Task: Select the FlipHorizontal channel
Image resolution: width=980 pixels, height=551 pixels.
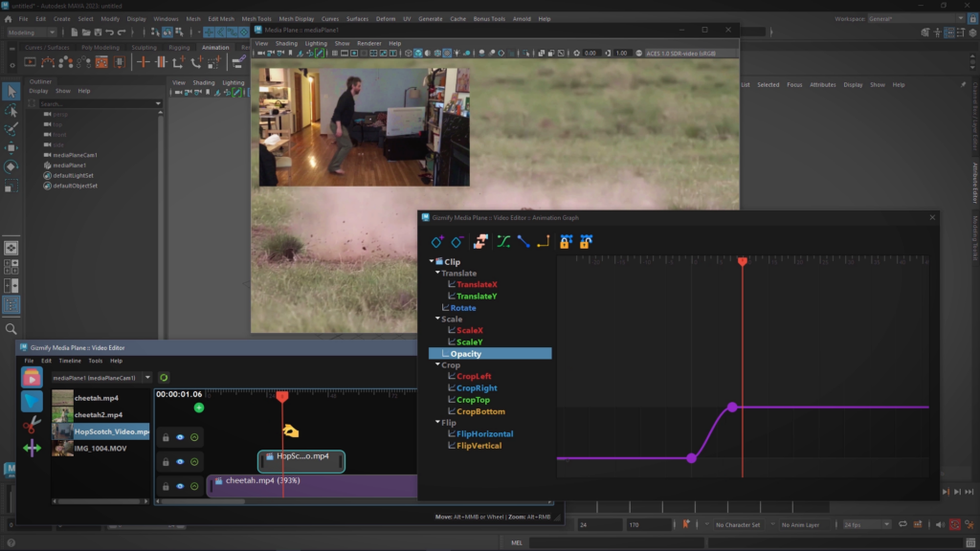Action: point(484,434)
